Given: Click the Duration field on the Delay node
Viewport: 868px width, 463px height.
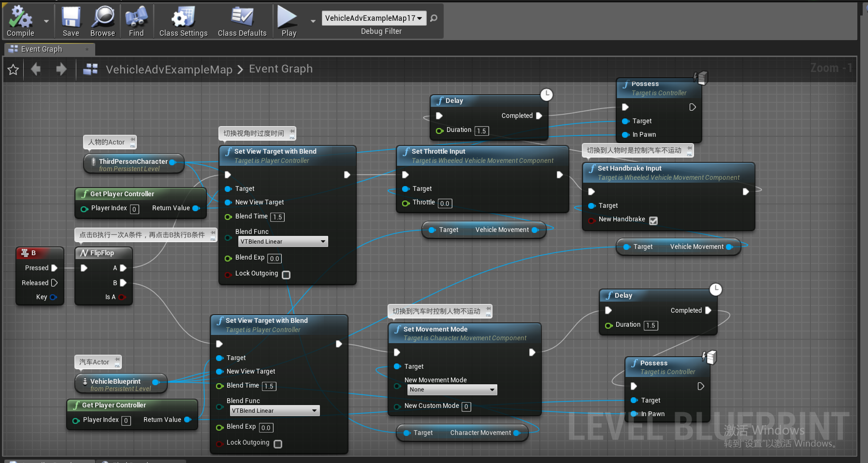Looking at the screenshot, I should 481,130.
